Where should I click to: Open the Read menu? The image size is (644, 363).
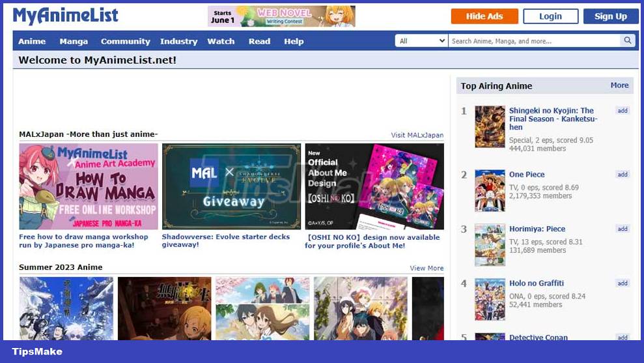tap(260, 41)
